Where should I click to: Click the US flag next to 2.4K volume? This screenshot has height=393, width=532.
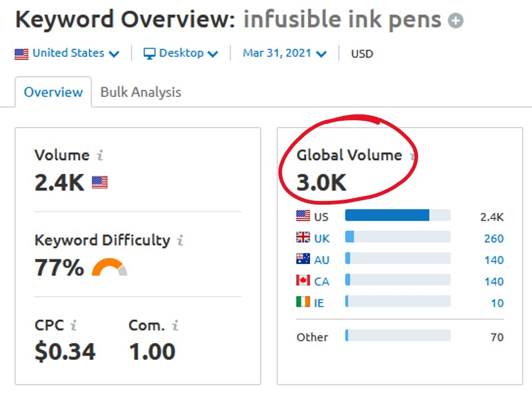[x=100, y=182]
